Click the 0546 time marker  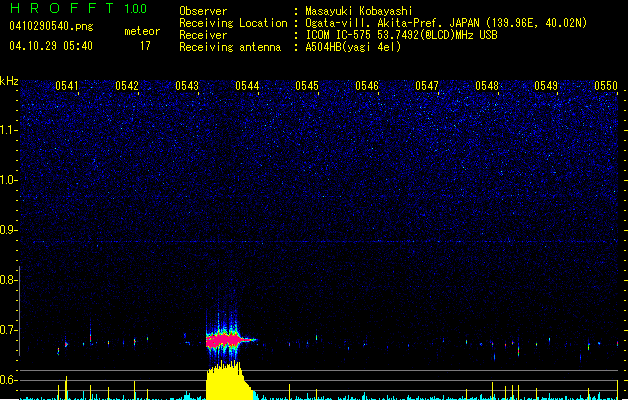pyautogui.click(x=367, y=87)
